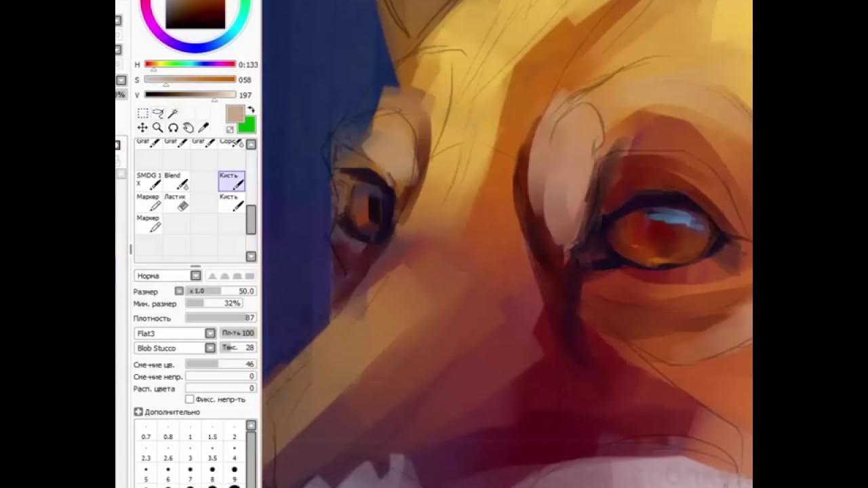This screenshot has height=488, width=868.
Task: Click the brush size list scroll-up arrow
Action: (251, 425)
